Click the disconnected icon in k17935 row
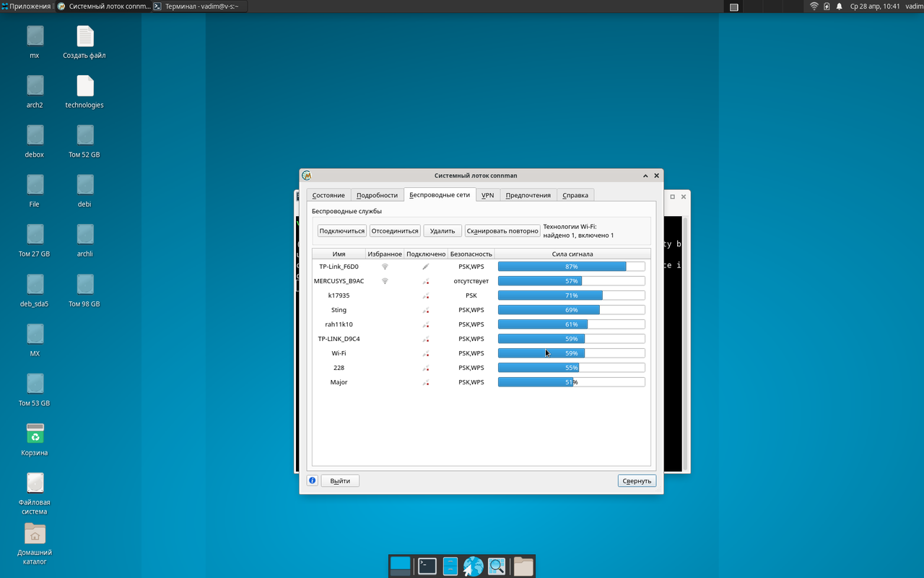This screenshot has width=924, height=578. pyautogui.click(x=426, y=296)
